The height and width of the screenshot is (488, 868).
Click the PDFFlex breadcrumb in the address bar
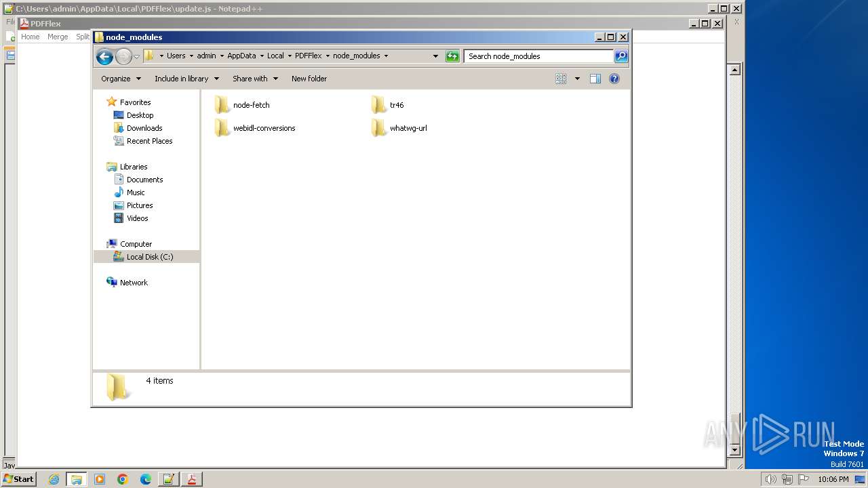pos(308,56)
